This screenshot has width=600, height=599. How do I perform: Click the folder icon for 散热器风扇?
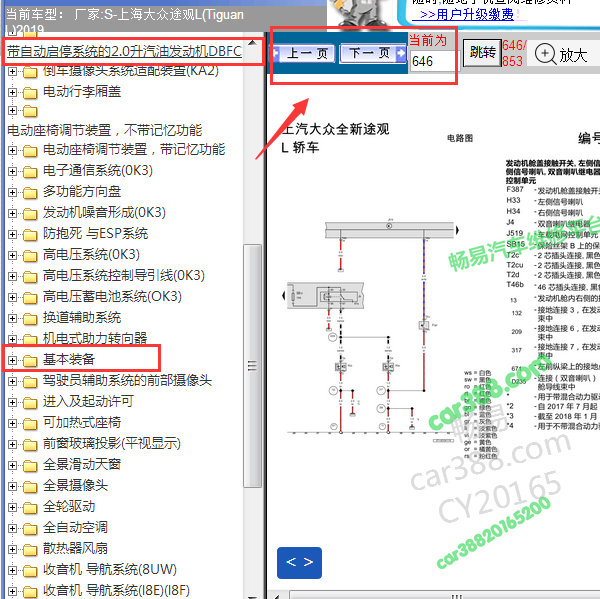pos(30,550)
